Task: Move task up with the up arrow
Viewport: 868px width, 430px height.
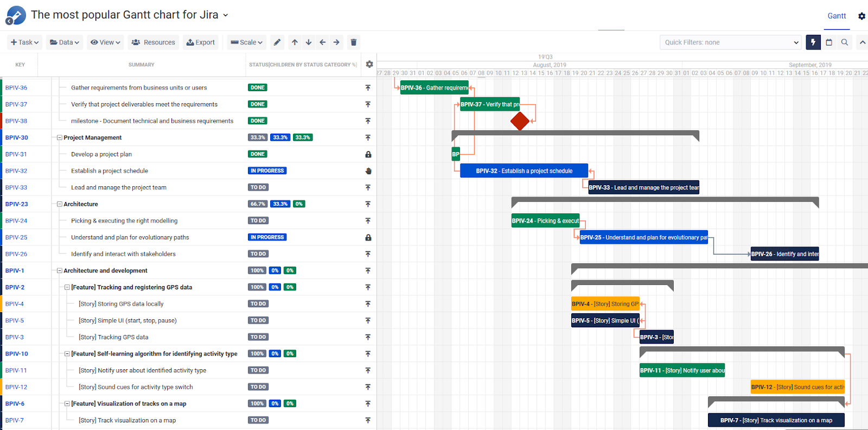Action: pyautogui.click(x=295, y=42)
